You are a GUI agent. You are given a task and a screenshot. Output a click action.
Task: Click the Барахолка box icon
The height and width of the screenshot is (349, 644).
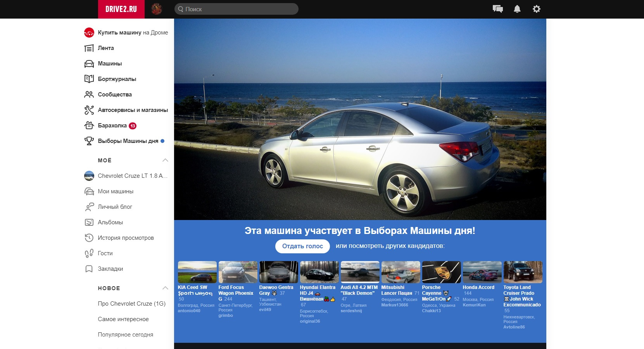[x=89, y=126]
